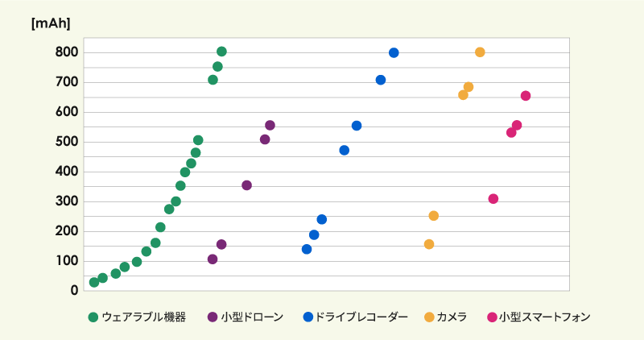Screen dimensions: 644x340
Task: Select the 小型ドローン legend label
Action: pyautogui.click(x=252, y=317)
